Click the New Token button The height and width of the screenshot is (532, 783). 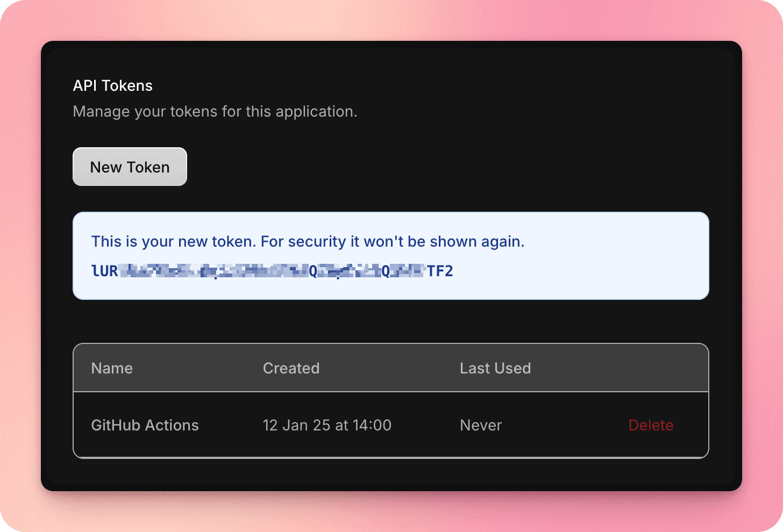point(129,167)
